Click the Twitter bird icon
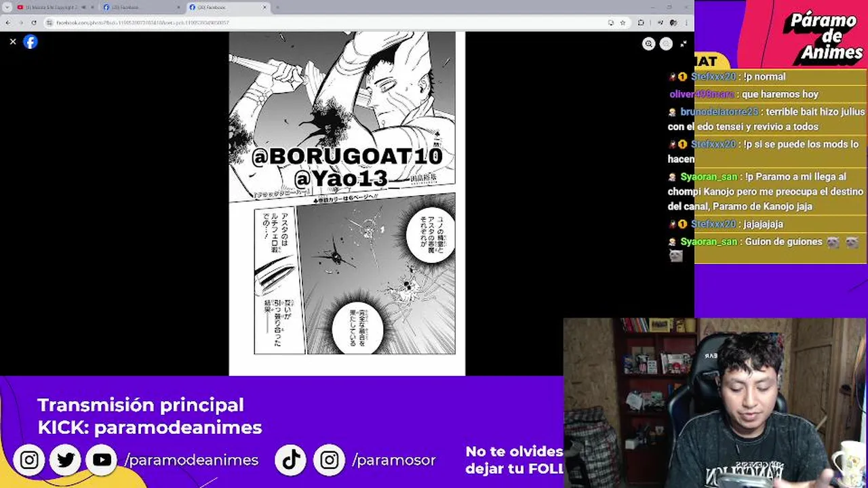868x488 pixels. (x=66, y=460)
